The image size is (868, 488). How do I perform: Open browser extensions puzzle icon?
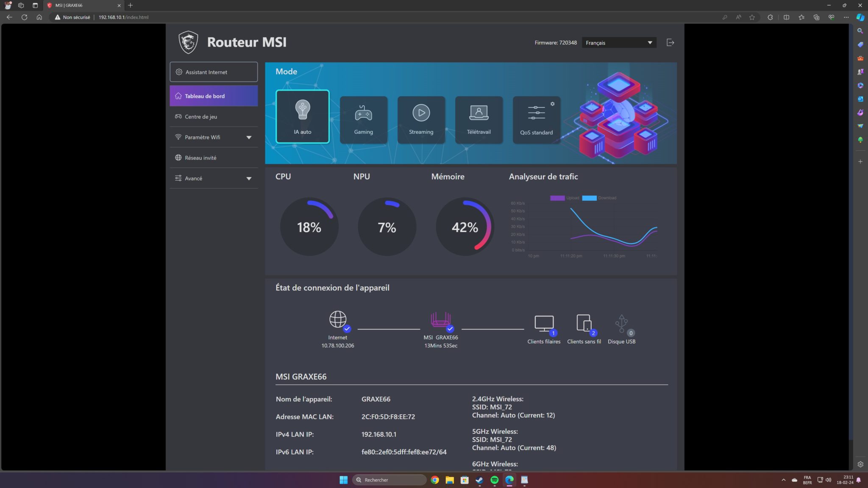click(770, 17)
